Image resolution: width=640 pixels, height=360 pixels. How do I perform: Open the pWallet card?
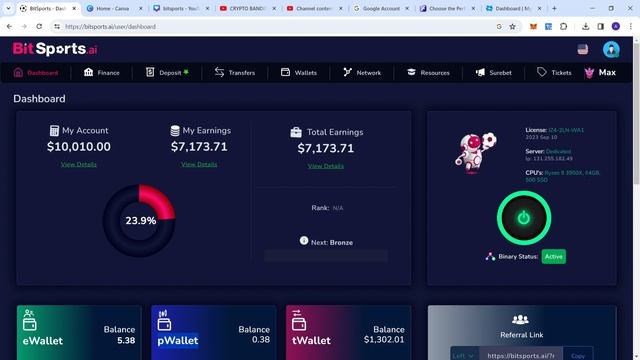[214, 333]
